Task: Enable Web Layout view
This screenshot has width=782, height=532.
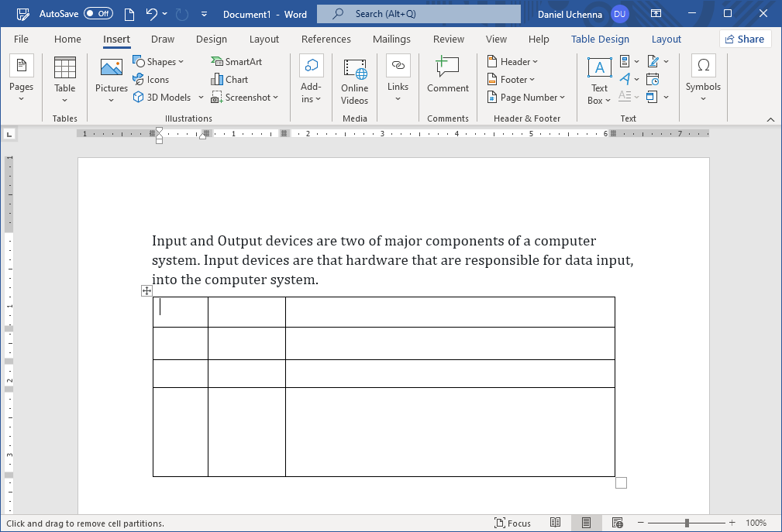Action: coord(617,523)
